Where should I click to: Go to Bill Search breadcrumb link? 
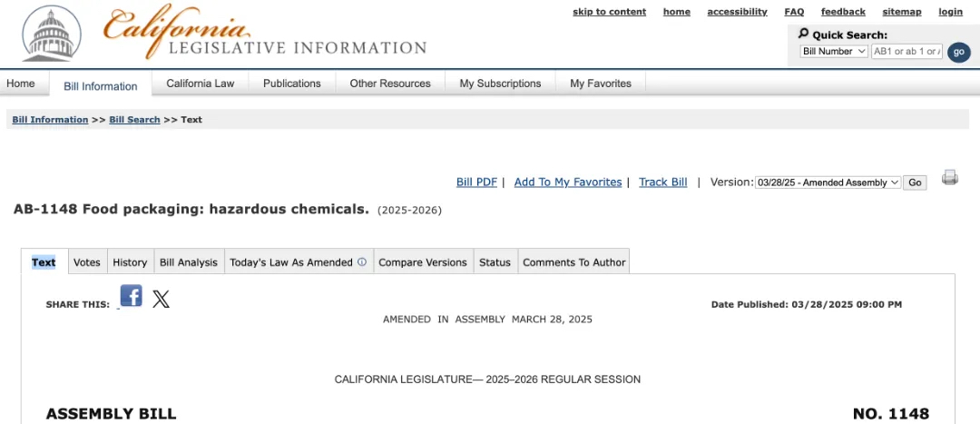click(x=134, y=120)
